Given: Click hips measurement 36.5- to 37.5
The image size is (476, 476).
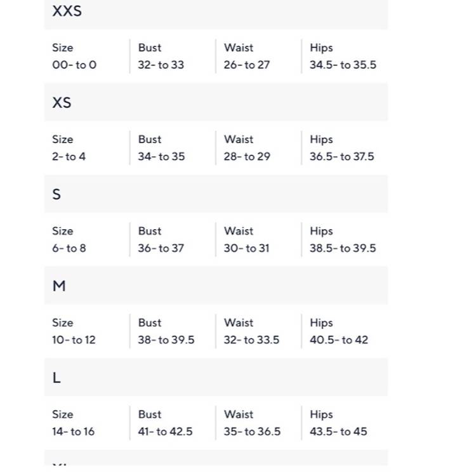Looking at the screenshot, I should click(x=342, y=156).
